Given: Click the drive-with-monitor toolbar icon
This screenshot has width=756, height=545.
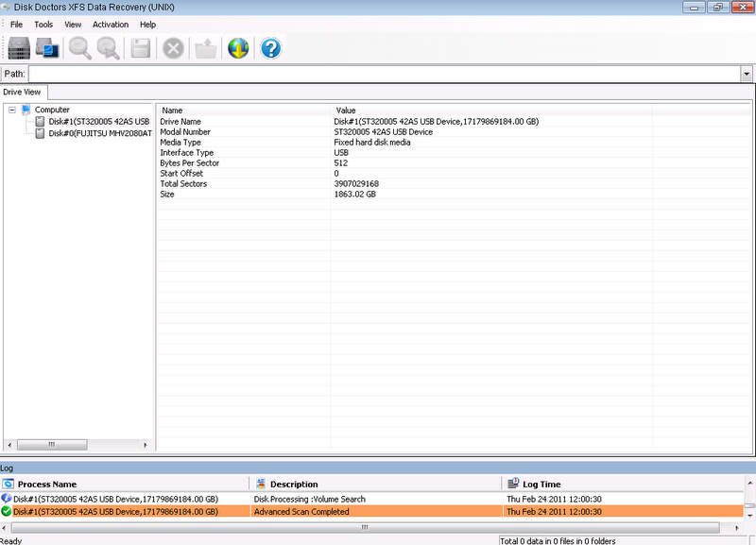Looking at the screenshot, I should coord(47,48).
